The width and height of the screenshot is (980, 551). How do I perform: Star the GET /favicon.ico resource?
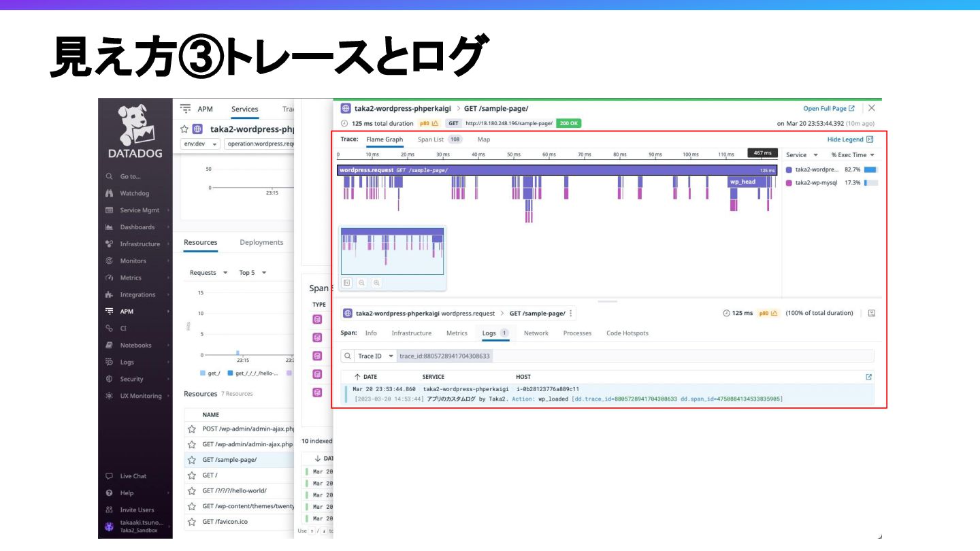[192, 522]
